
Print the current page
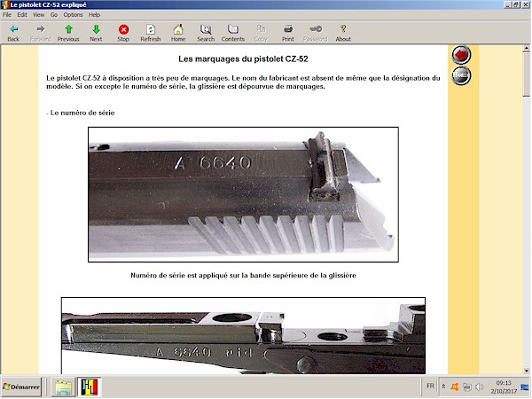[x=287, y=34]
